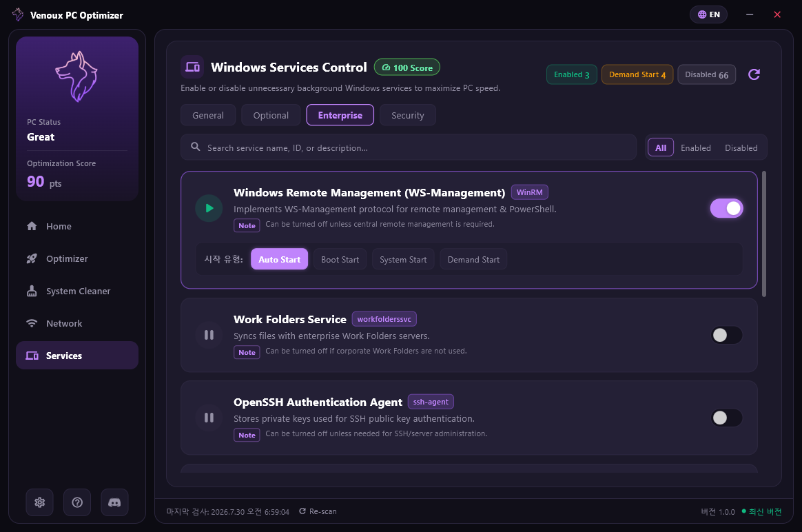The height and width of the screenshot is (532, 802).
Task: Open settings gear at sidebar bottom
Action: [x=39, y=502]
